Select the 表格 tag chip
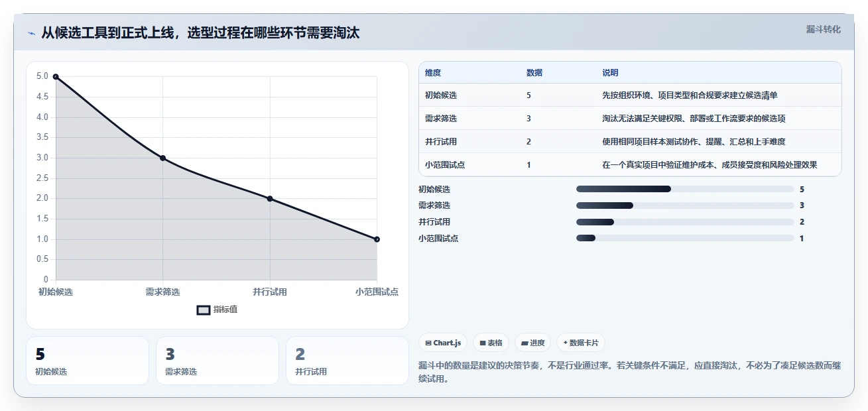This screenshot has height=411, width=868. pyautogui.click(x=491, y=343)
